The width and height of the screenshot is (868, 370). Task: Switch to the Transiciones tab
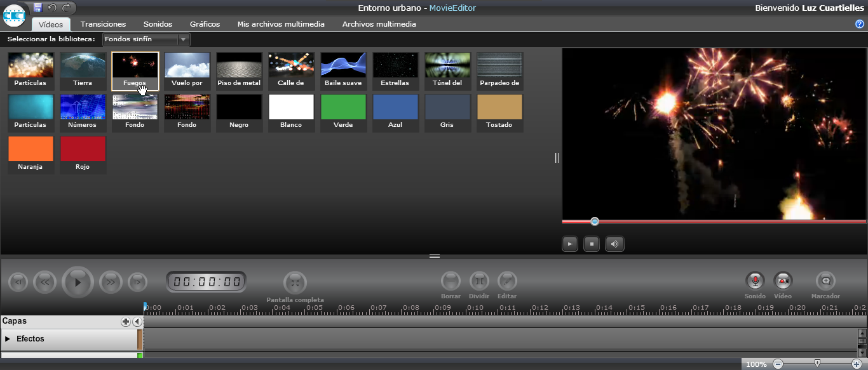click(x=103, y=23)
